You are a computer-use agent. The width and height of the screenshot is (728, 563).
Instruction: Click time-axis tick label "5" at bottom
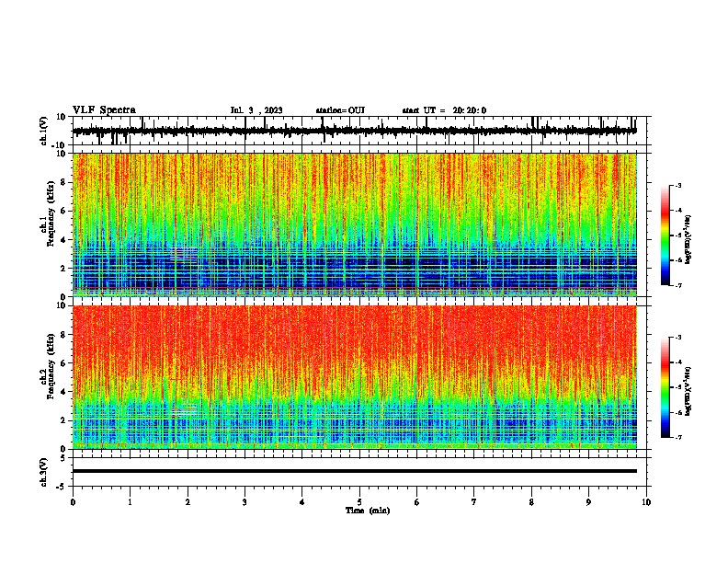coord(359,502)
